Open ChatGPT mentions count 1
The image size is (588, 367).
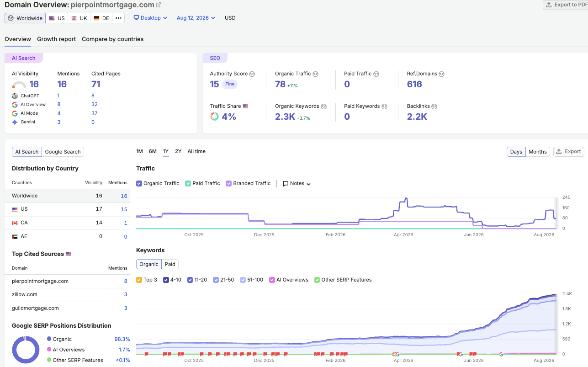[58, 96]
